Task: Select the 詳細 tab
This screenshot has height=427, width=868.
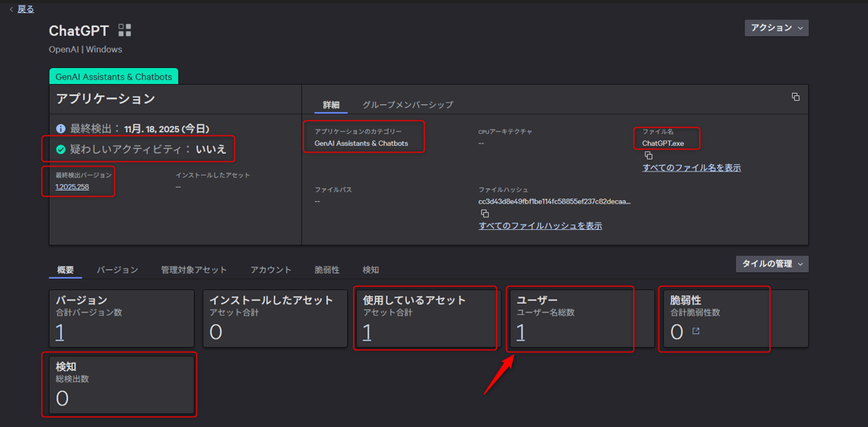Action: (x=331, y=104)
